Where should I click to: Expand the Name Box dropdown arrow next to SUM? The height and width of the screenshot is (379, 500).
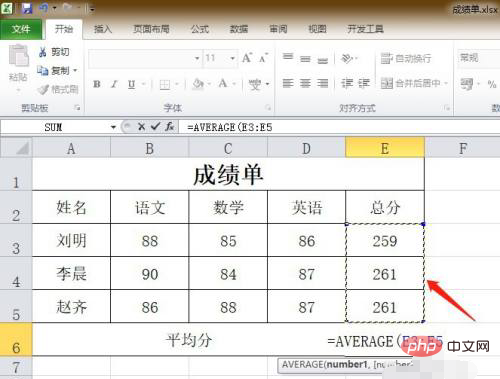pyautogui.click(x=113, y=127)
